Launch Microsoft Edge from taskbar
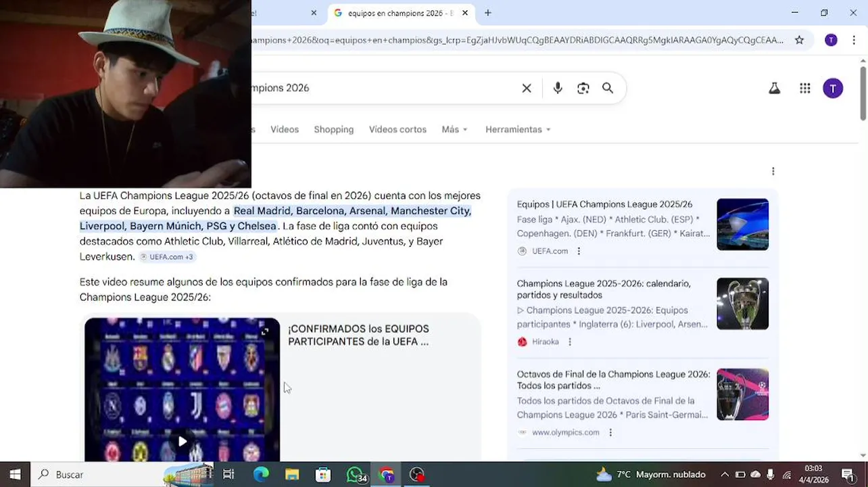The height and width of the screenshot is (487, 868). coord(261,474)
